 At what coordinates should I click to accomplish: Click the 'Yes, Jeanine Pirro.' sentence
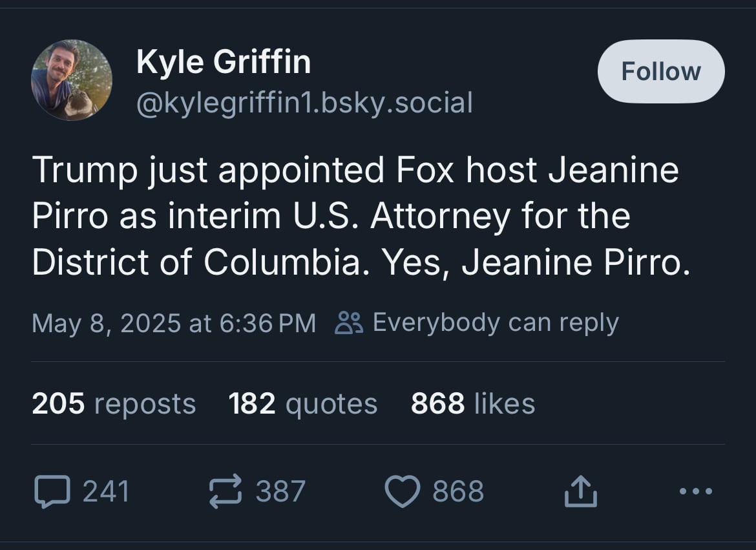click(536, 262)
